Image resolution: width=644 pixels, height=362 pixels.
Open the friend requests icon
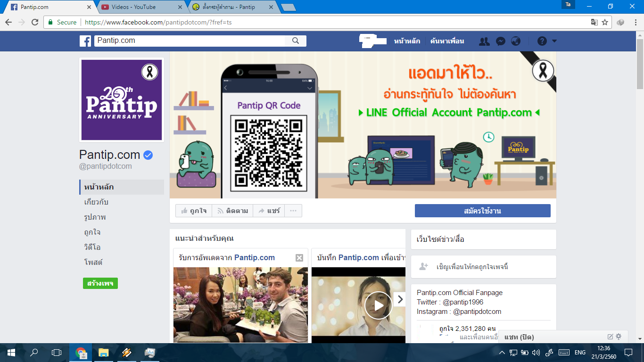click(x=484, y=41)
